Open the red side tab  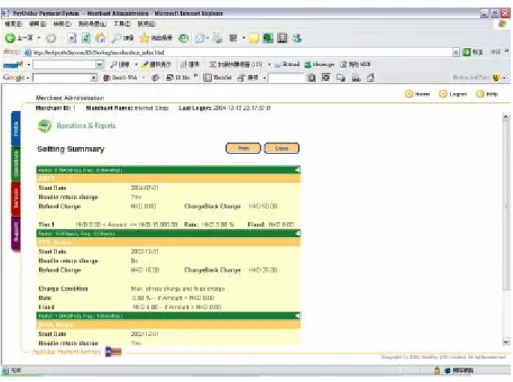tap(16, 199)
